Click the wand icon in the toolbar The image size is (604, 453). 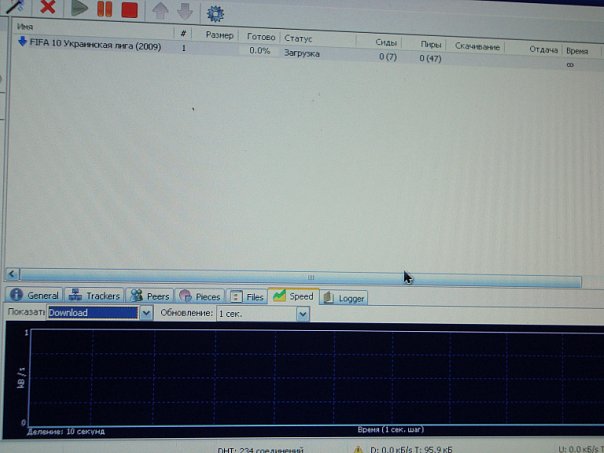pos(15,5)
